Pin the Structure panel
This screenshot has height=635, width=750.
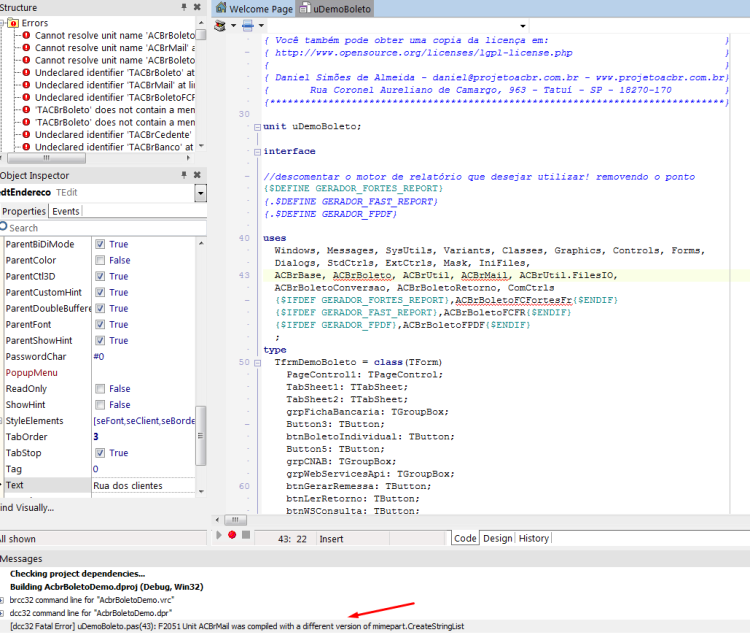click(184, 7)
